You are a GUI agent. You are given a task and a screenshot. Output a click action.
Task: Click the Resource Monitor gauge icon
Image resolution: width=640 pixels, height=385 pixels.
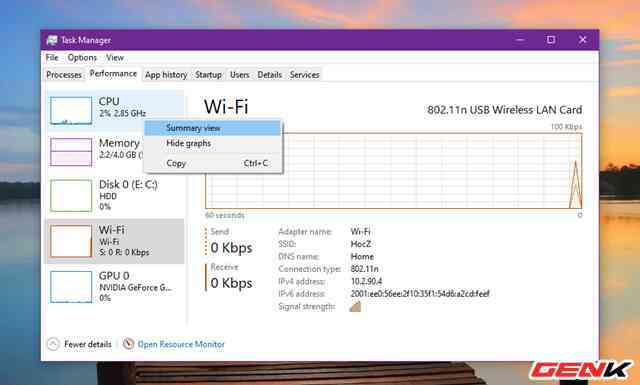128,344
